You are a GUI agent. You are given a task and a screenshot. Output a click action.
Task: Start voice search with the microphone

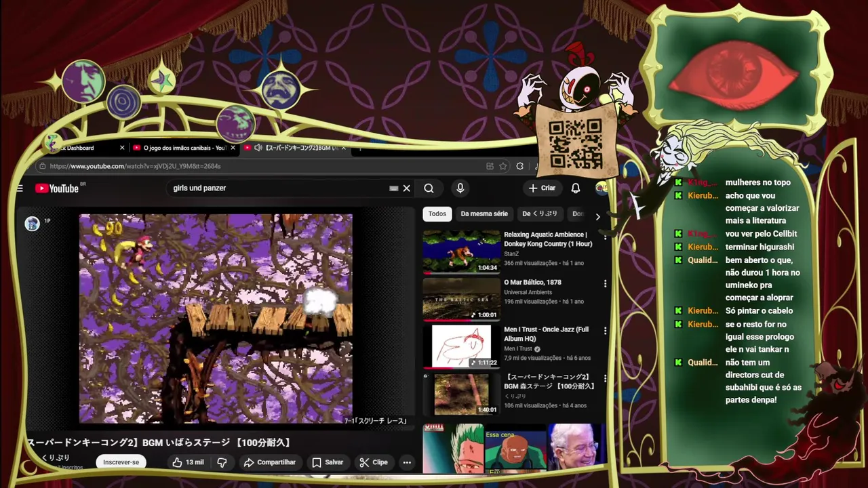[x=460, y=188]
